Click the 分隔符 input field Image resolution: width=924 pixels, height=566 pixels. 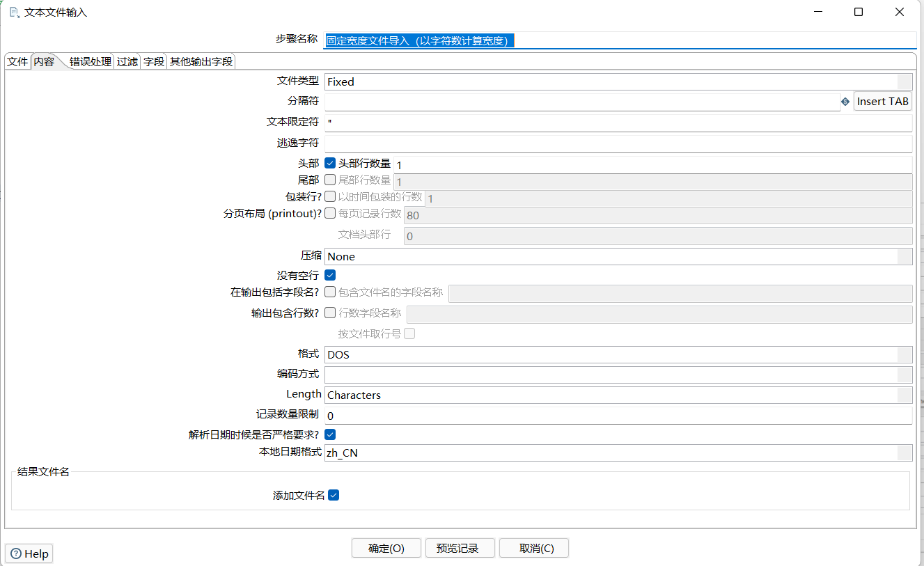click(x=582, y=102)
